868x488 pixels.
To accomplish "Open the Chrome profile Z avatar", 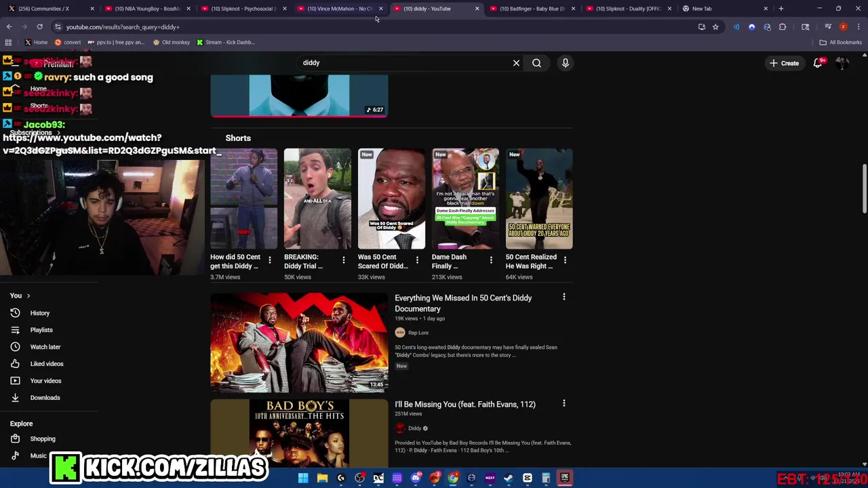I will pyautogui.click(x=844, y=27).
